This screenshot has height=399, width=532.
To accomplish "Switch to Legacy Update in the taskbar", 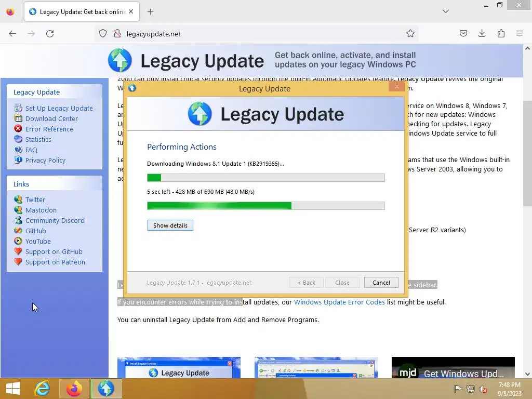I will point(106,389).
